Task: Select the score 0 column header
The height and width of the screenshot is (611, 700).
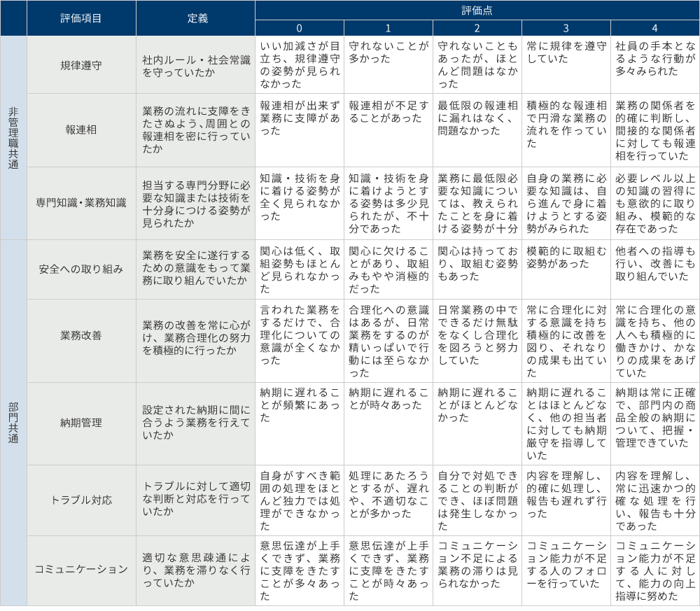Action: [x=299, y=28]
